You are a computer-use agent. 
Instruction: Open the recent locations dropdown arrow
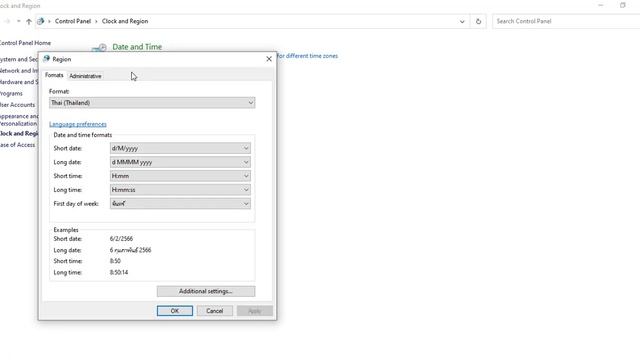[18, 21]
